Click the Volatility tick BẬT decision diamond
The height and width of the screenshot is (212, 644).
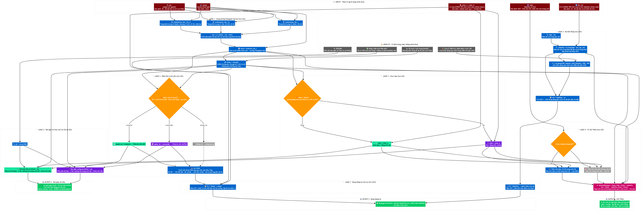click(x=563, y=144)
